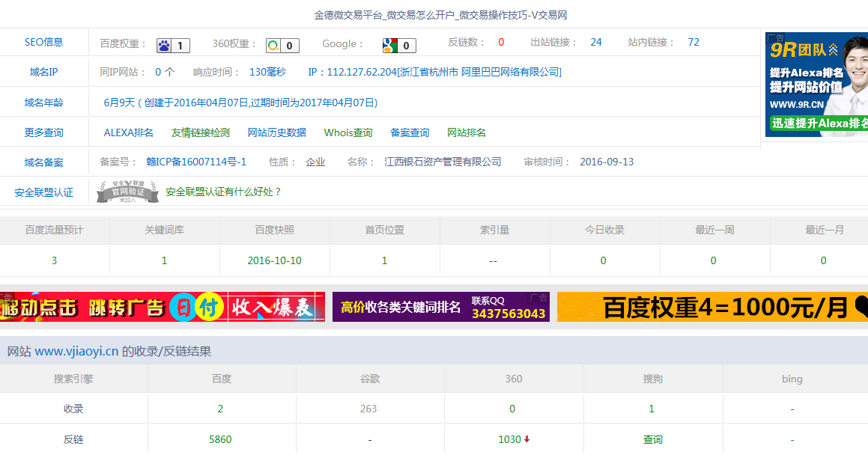Click the Baidu weight paw badge
The image size is (868, 455).
173,46
